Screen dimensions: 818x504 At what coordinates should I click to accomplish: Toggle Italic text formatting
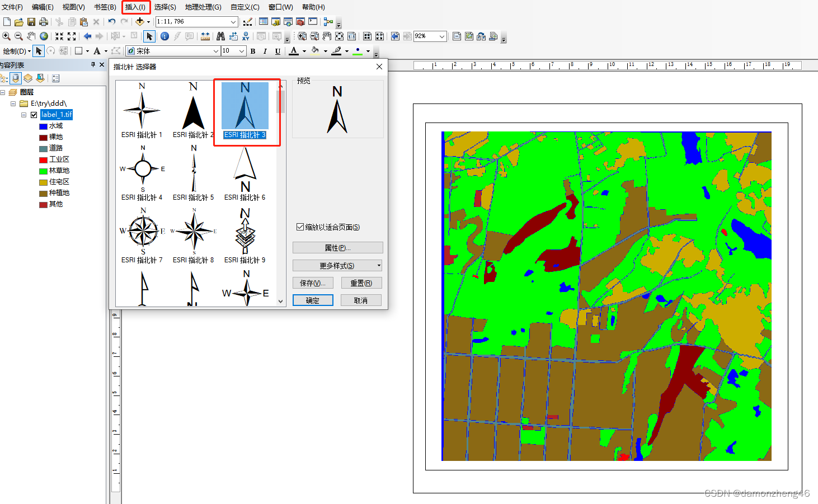(265, 51)
